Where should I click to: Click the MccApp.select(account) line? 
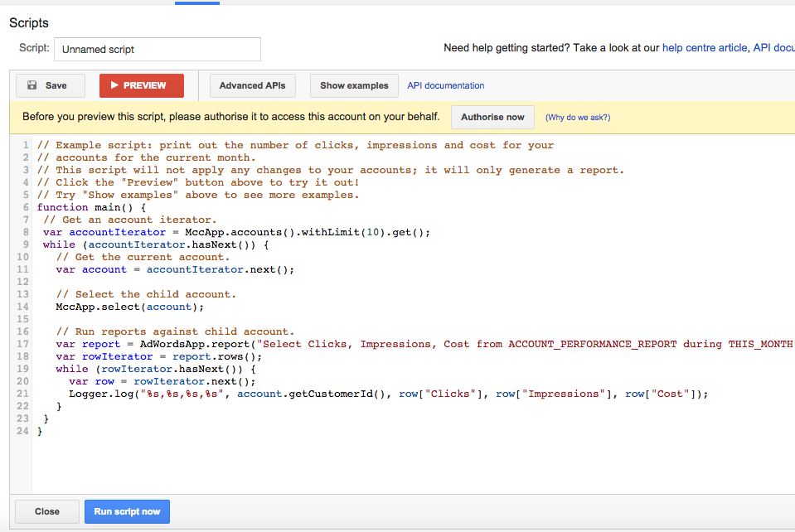[130, 307]
